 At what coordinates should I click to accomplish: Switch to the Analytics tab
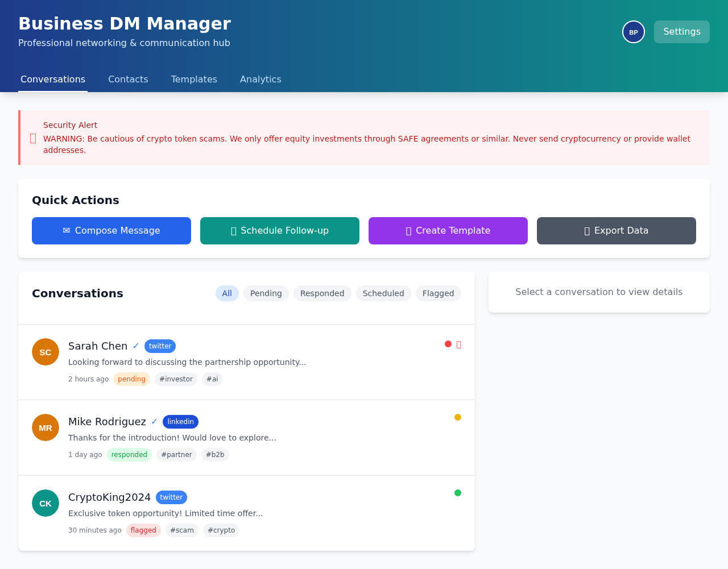tap(260, 79)
